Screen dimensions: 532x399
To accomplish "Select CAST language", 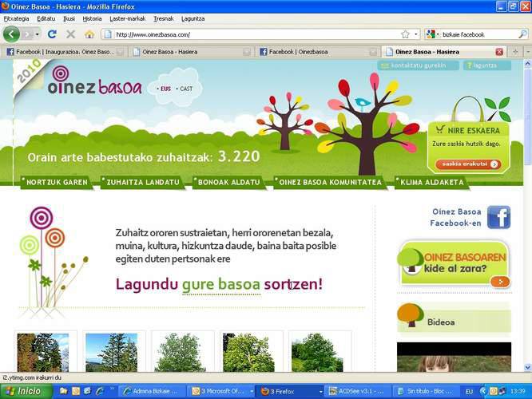I will click(x=185, y=89).
